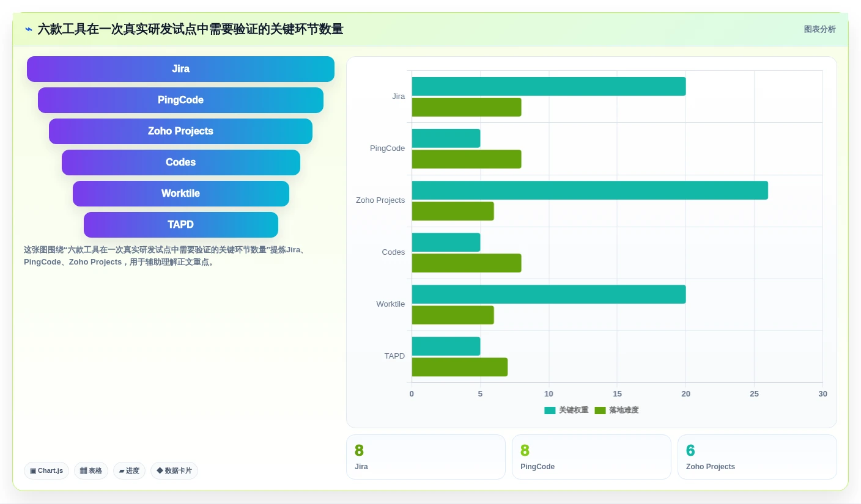The image size is (861, 504).
Task: Click the title 六款工具在一次真实研发试点中需要验证的关键环节数量
Action: coord(190,29)
